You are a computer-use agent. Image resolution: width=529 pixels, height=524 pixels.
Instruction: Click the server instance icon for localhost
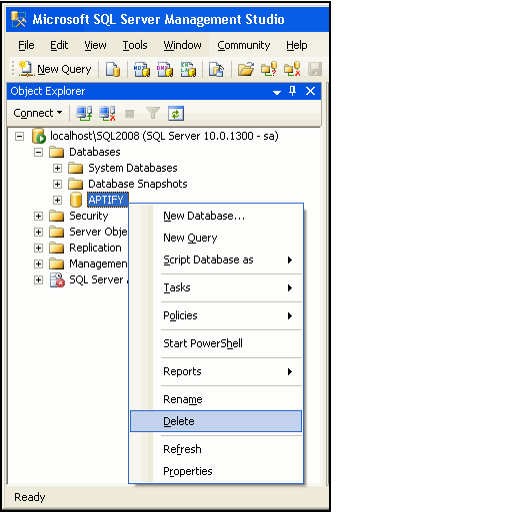[x=39, y=136]
